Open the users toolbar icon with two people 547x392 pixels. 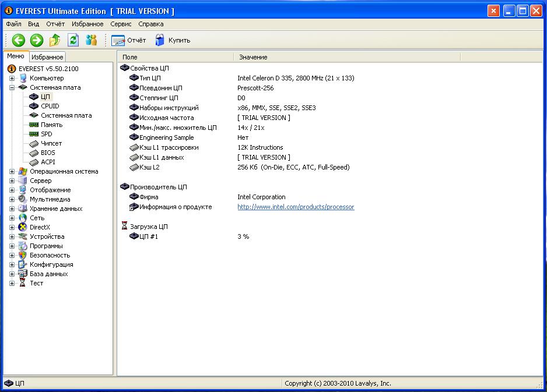coord(92,40)
